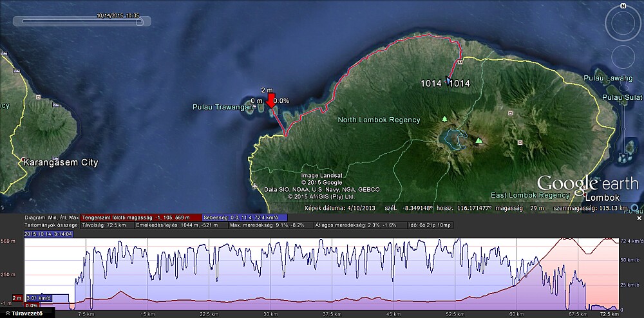Screen dimensions: 644x318
Task: Click the look-around navigation ring
Action: (x=623, y=24)
